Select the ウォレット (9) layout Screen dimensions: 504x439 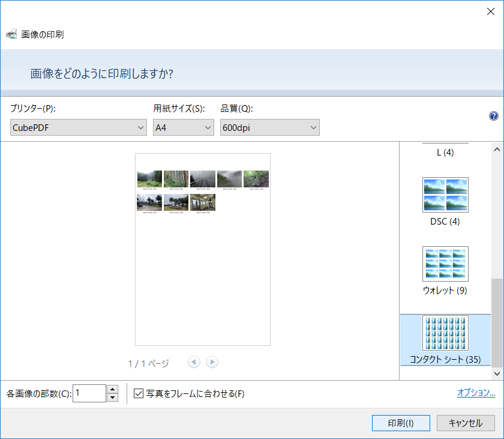pyautogui.click(x=445, y=263)
